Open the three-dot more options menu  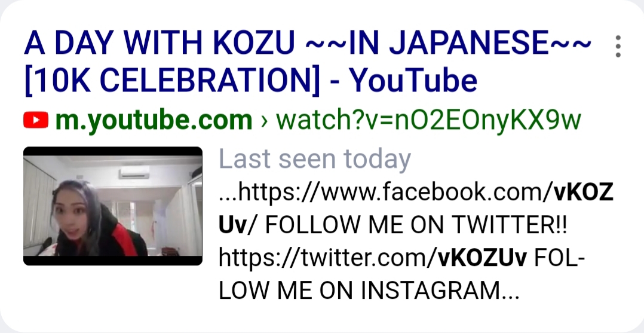[x=618, y=46]
